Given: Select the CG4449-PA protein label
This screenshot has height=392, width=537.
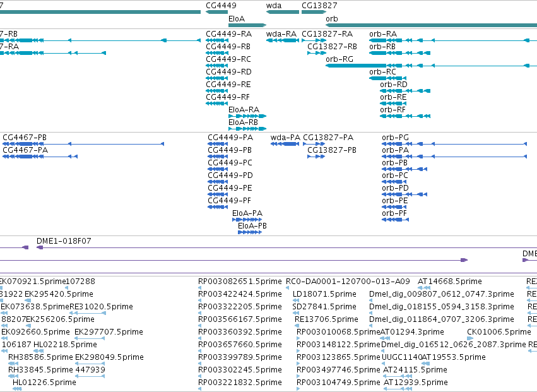Looking at the screenshot, I should pyautogui.click(x=230, y=138).
